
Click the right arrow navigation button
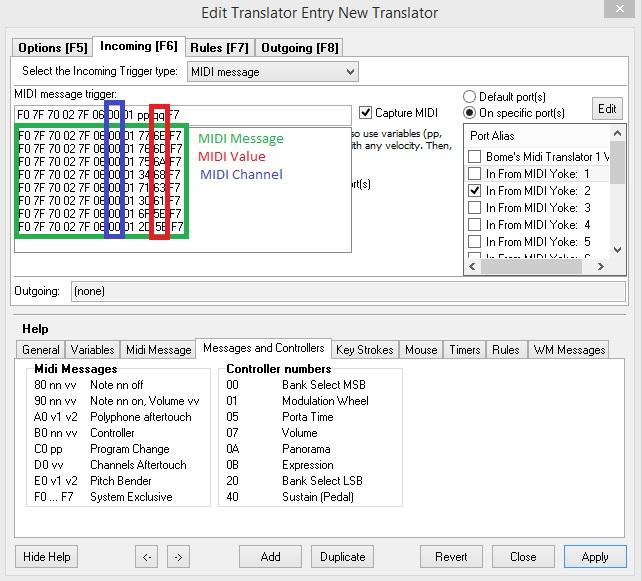click(177, 557)
